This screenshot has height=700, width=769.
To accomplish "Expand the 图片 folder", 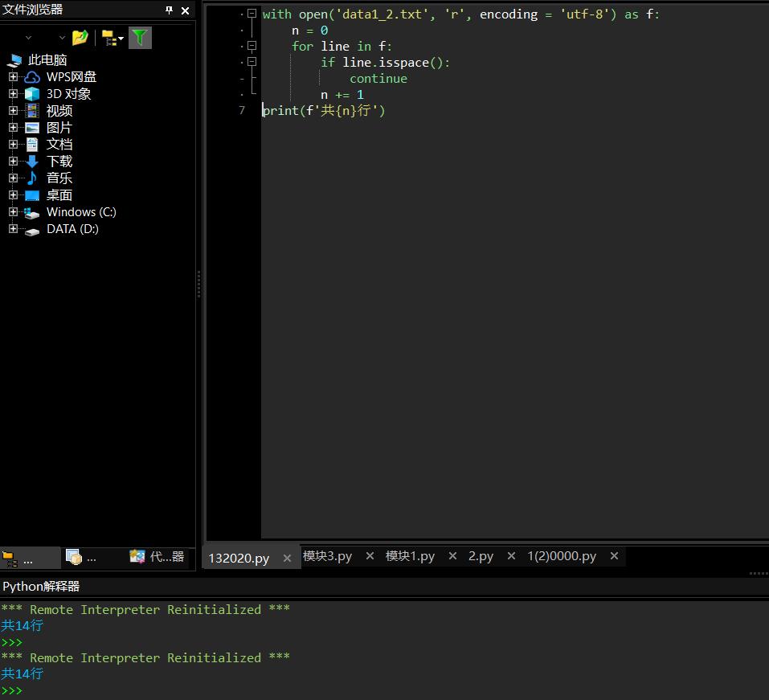I will 13,127.
